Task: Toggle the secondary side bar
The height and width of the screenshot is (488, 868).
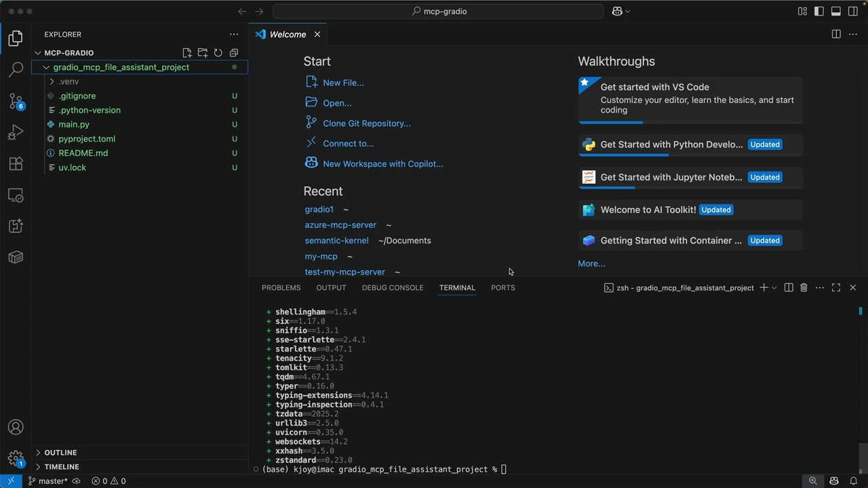Action: tap(853, 11)
